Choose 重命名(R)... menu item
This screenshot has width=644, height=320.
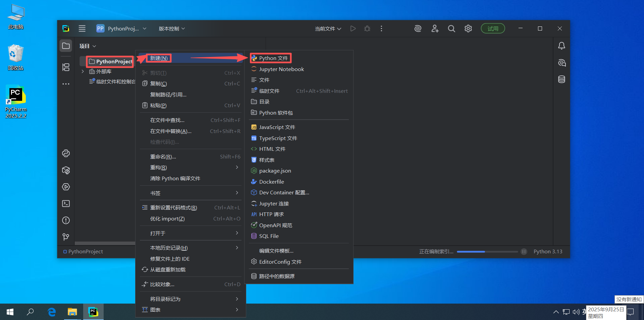(x=191, y=156)
